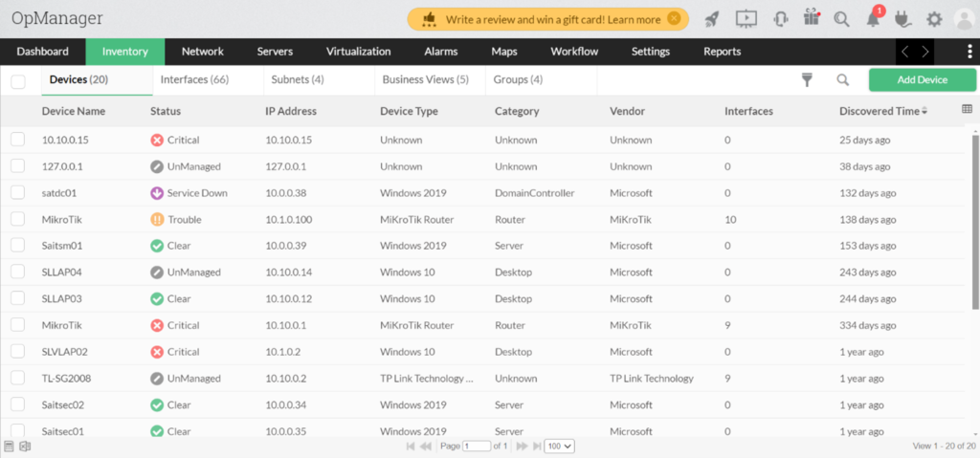
Task: Open the presentation video icon
Action: tap(746, 18)
